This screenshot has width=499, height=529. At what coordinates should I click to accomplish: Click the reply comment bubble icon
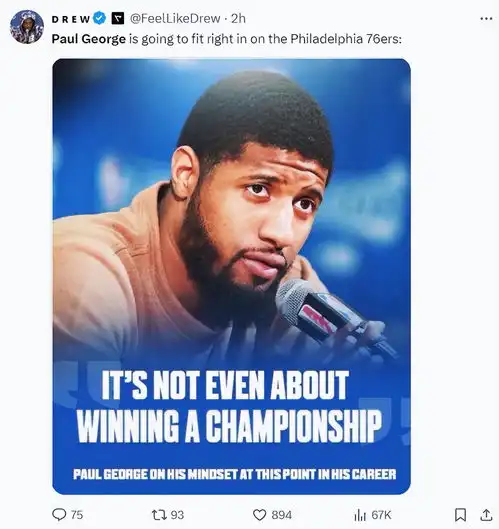[59, 515]
